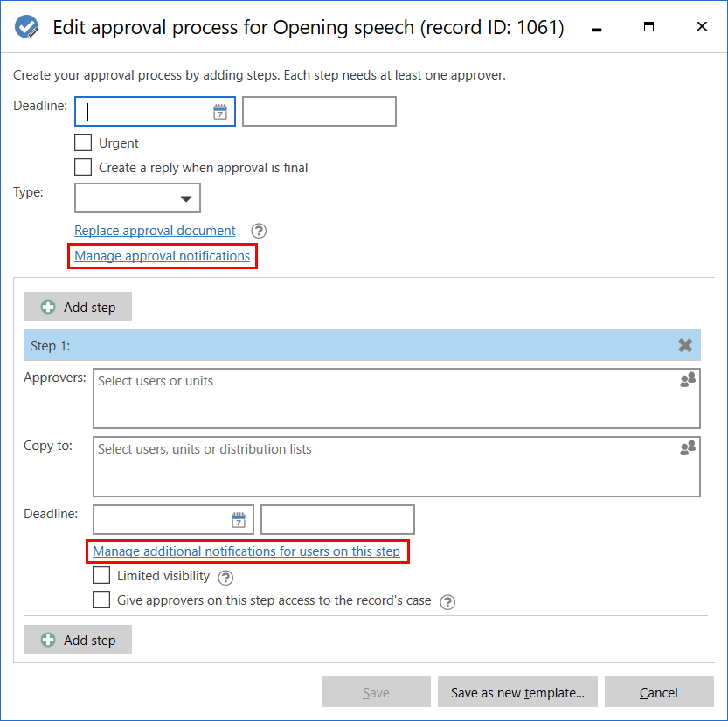Image resolution: width=728 pixels, height=721 pixels.
Task: Cancel the approval process dialog
Action: 658,692
